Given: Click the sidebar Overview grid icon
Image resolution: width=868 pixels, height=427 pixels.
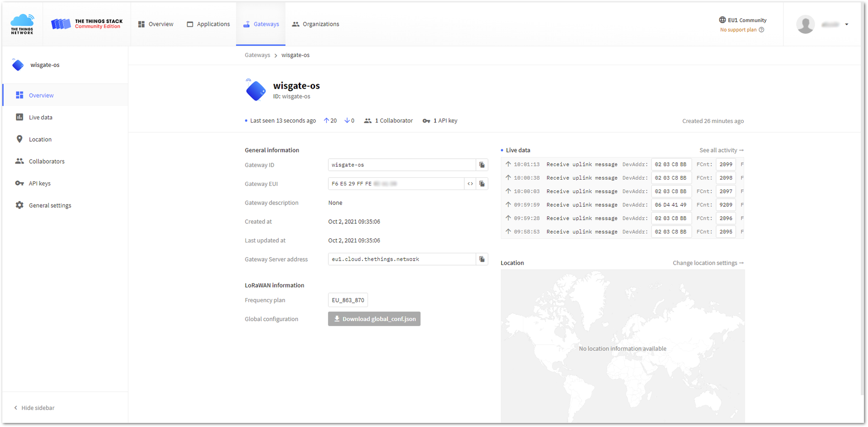Looking at the screenshot, I should point(19,95).
